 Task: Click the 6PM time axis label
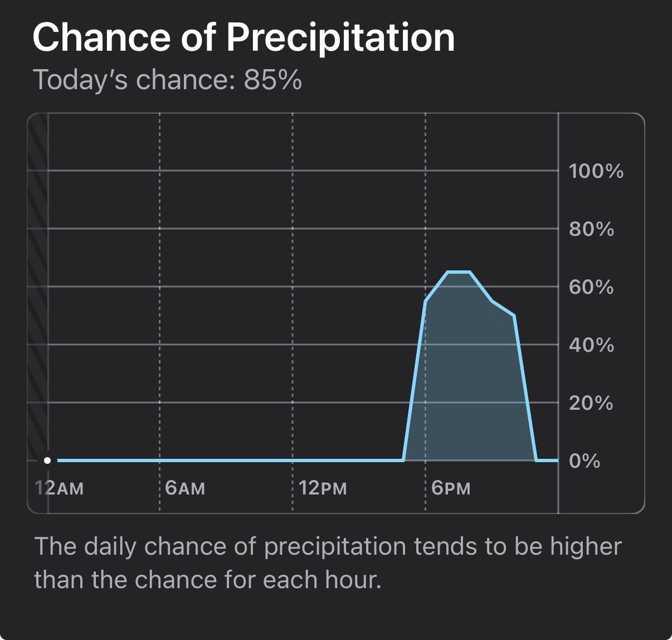pyautogui.click(x=451, y=489)
